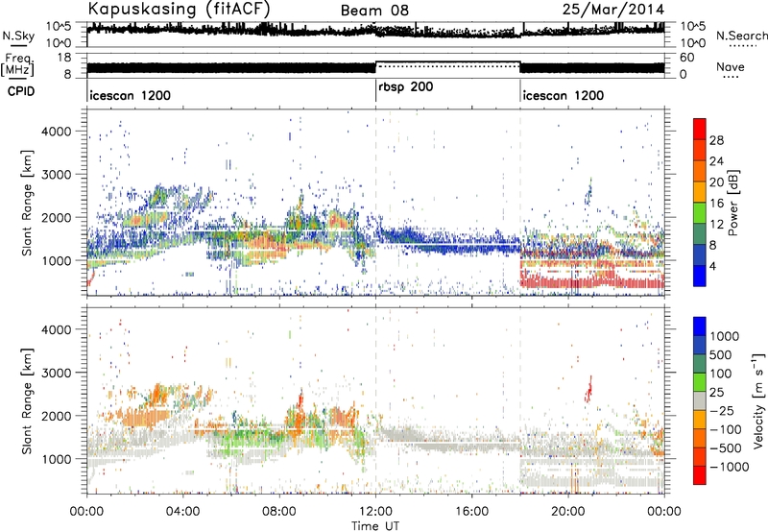
Task: Click the raised frequency step between 12:00 and 18:00
Action: [447, 62]
